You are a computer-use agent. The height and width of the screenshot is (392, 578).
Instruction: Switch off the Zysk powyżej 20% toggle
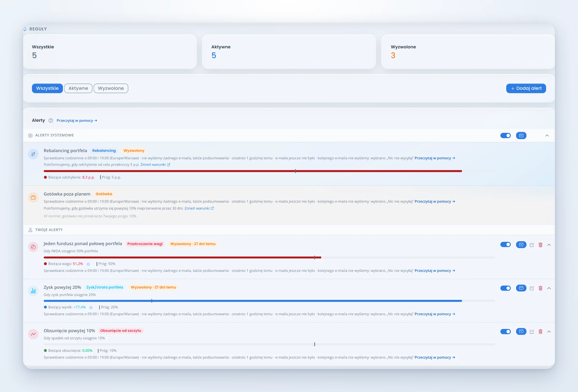tap(505, 288)
